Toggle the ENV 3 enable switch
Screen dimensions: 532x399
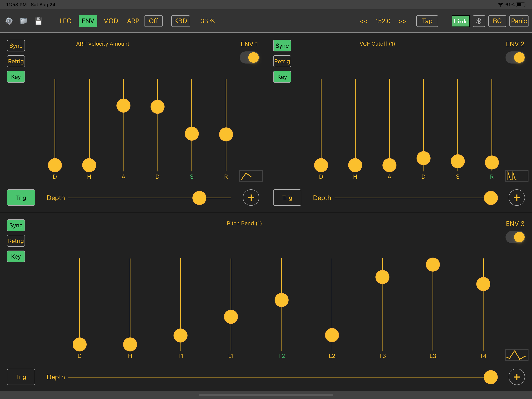515,237
